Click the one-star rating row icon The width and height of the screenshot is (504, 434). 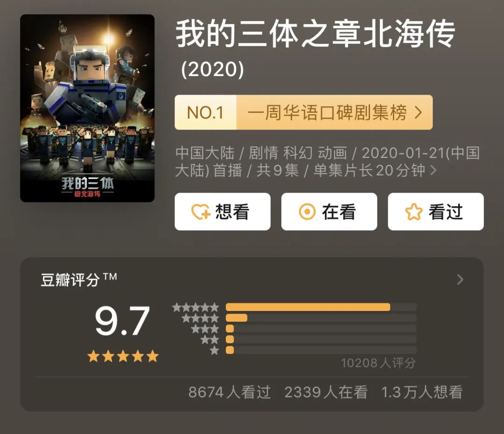[x=214, y=350]
